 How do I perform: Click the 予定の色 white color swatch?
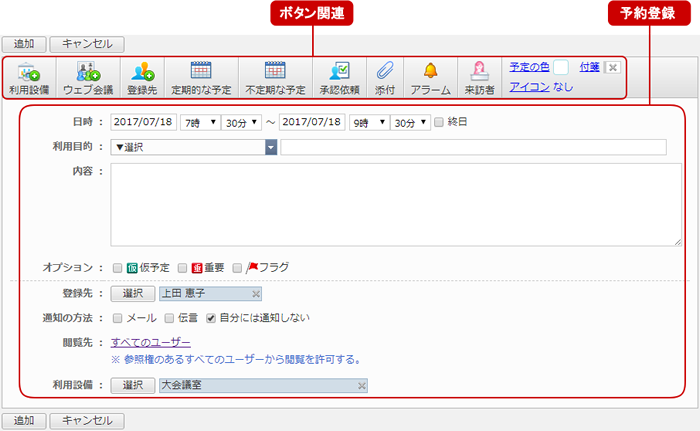[561, 67]
